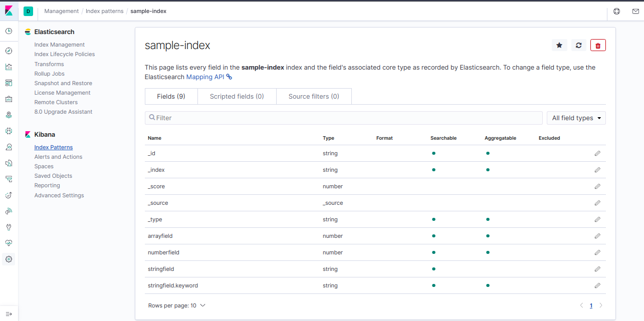Open the Rows per page dropdown
This screenshot has width=644, height=321.
coord(177,305)
